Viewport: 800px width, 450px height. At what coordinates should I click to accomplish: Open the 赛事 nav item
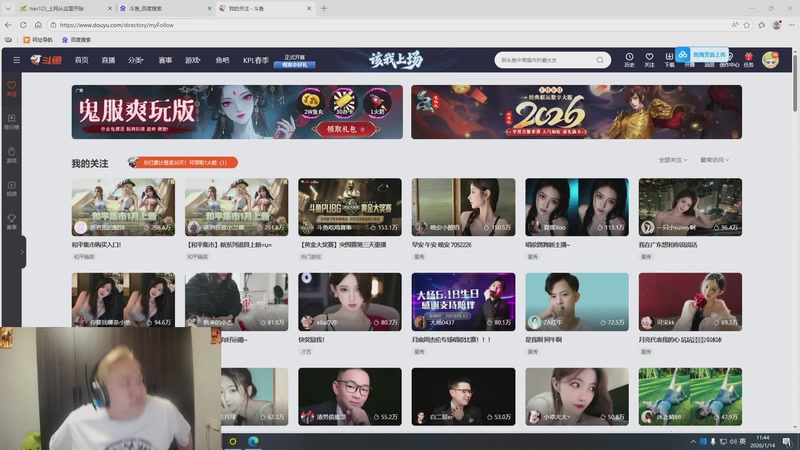pyautogui.click(x=165, y=60)
